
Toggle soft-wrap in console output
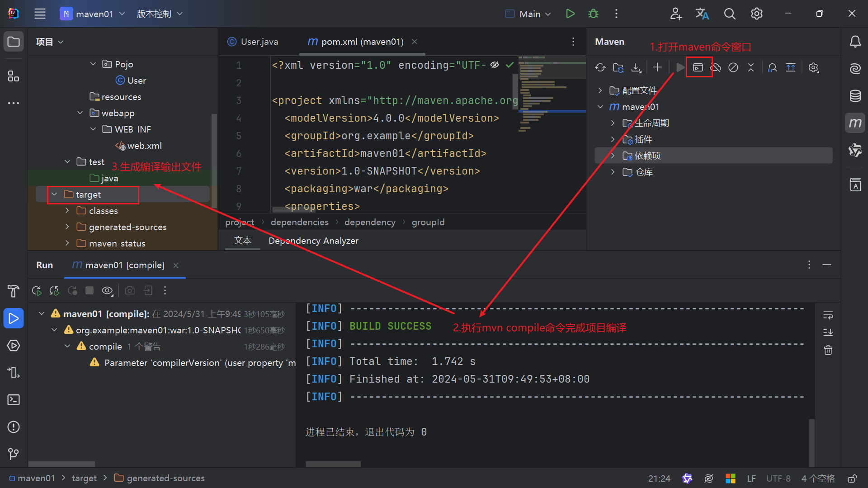828,315
